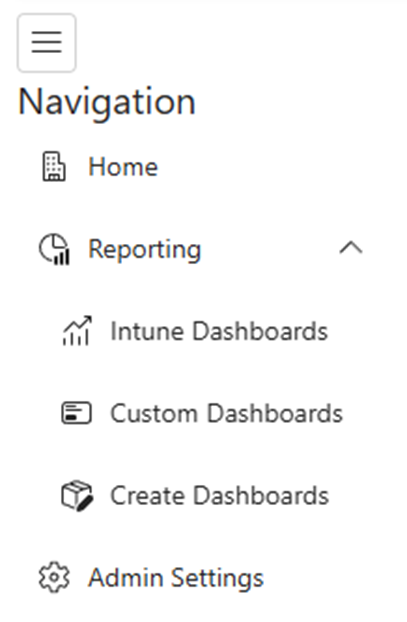Click the Intune Dashboards trending chart icon
Viewport: 407px width, 622px height.
tap(77, 331)
